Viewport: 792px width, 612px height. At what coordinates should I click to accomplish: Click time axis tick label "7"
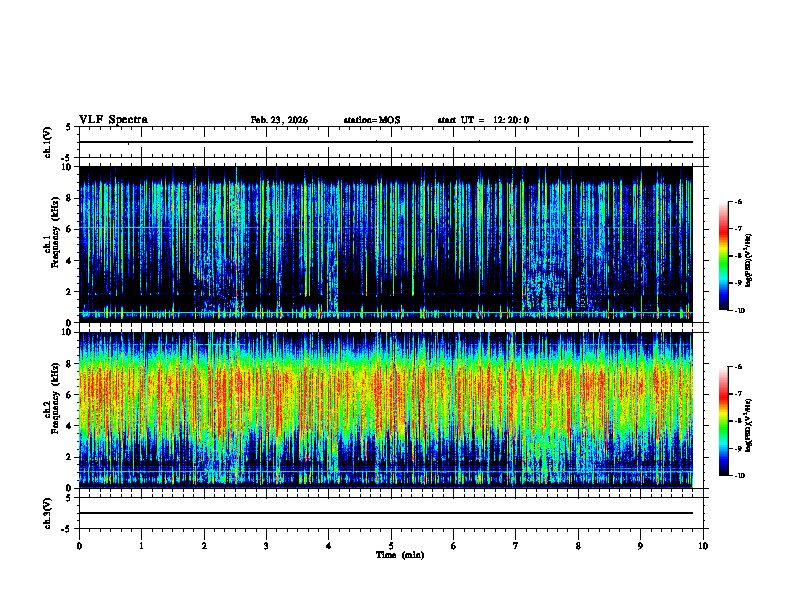[516, 546]
